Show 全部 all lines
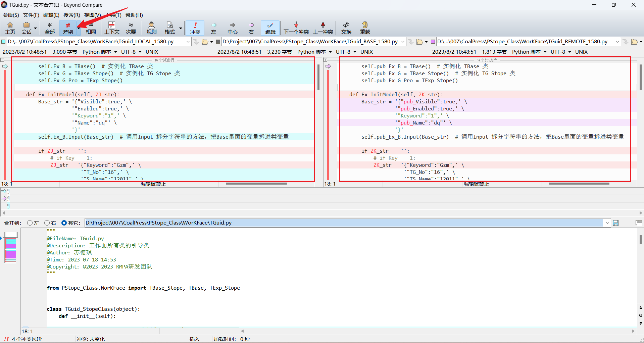 50,28
